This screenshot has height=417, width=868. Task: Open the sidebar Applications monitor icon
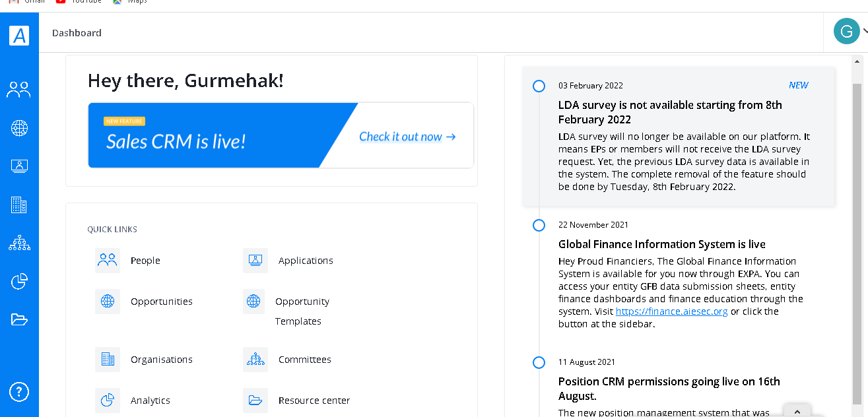[x=19, y=166]
